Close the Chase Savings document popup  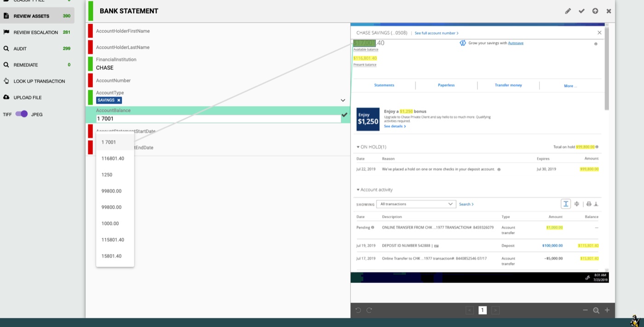click(x=599, y=33)
